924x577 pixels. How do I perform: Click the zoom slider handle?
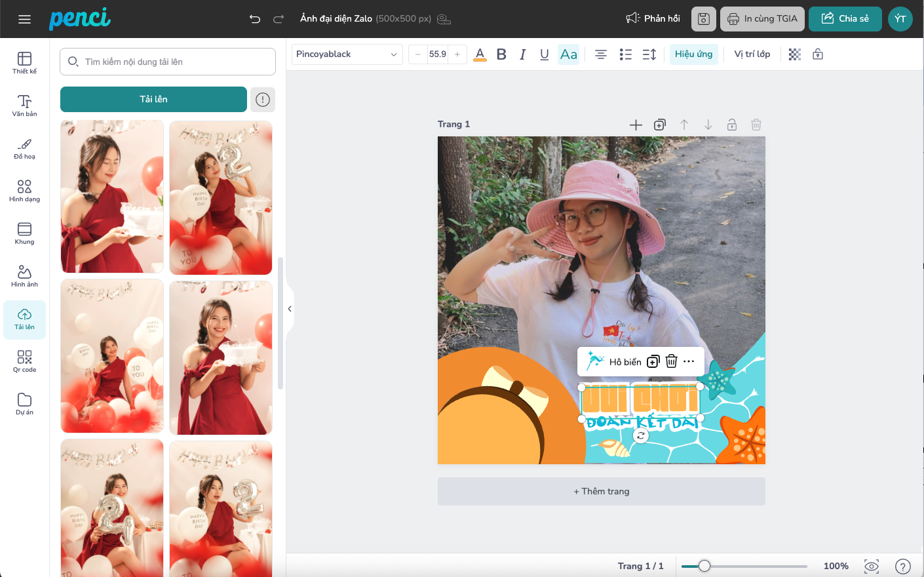(704, 566)
